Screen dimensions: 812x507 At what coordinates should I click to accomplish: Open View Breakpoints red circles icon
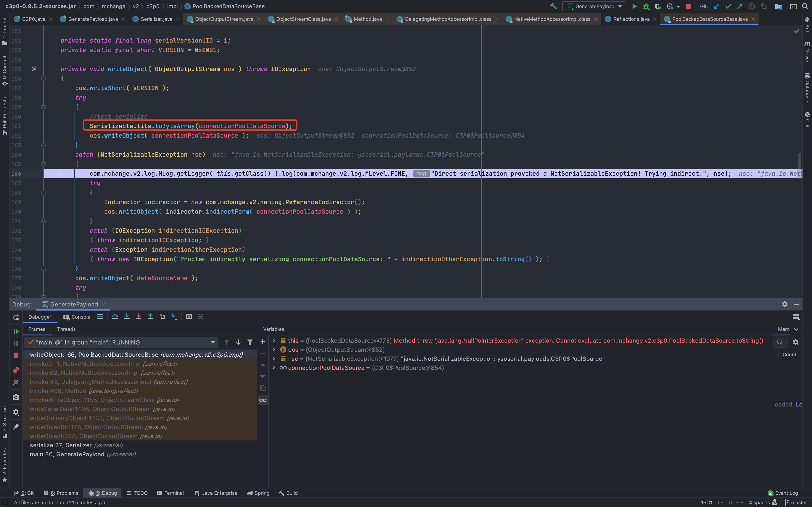pos(16,370)
